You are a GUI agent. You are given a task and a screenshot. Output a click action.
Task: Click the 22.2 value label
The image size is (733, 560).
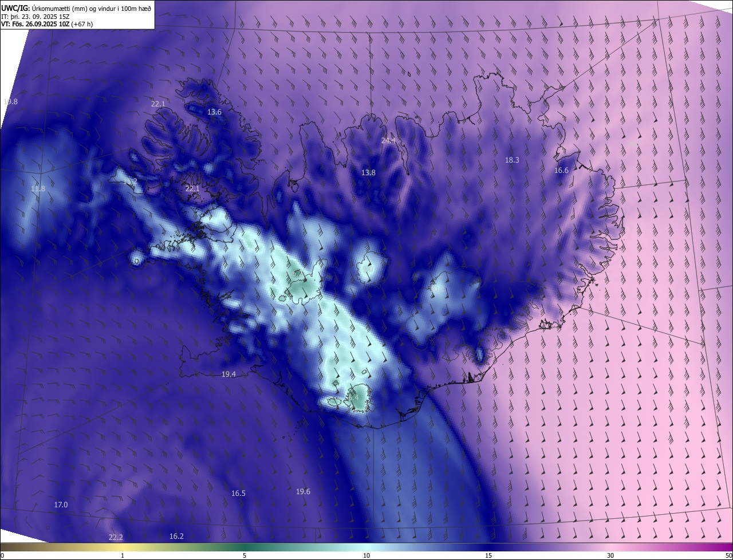pos(116,537)
